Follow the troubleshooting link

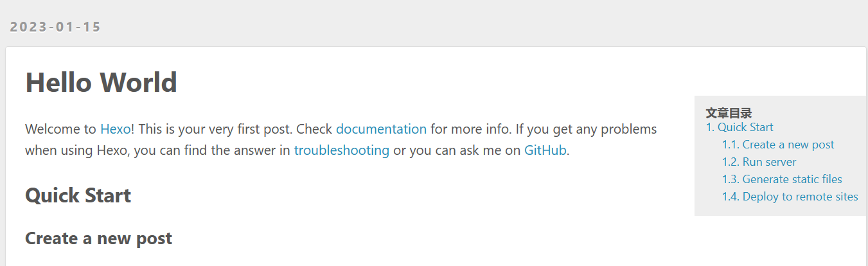[x=341, y=151]
